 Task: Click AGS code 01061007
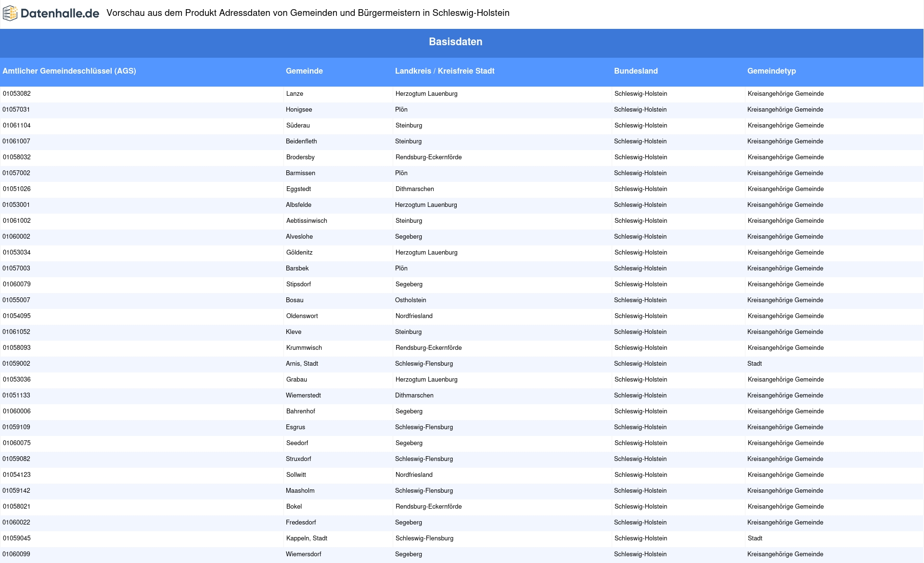[x=16, y=141]
